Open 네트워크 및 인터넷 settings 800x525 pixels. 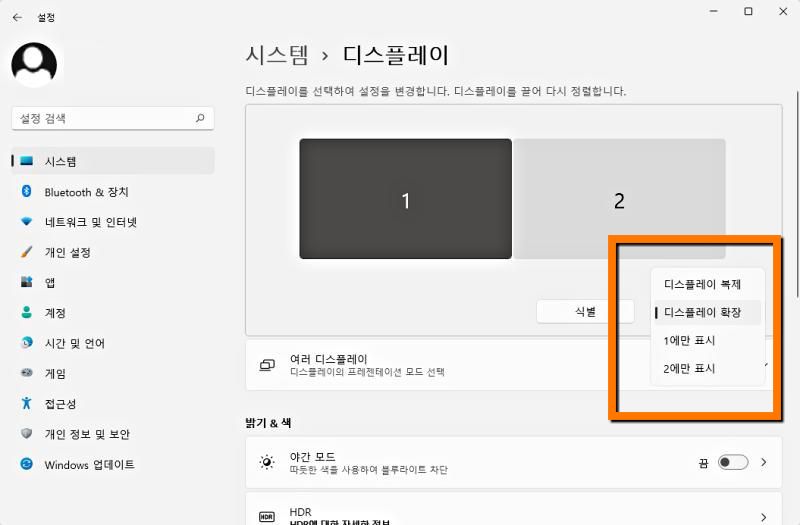[x=113, y=222]
